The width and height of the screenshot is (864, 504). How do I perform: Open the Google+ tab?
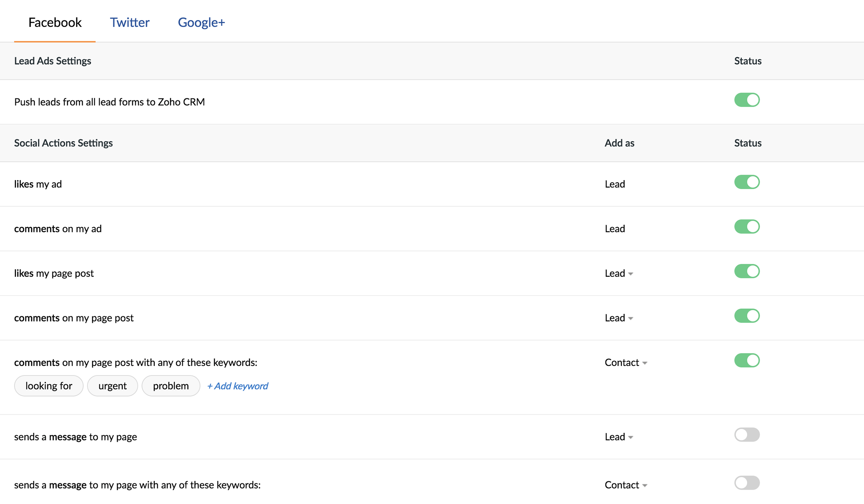[201, 23]
